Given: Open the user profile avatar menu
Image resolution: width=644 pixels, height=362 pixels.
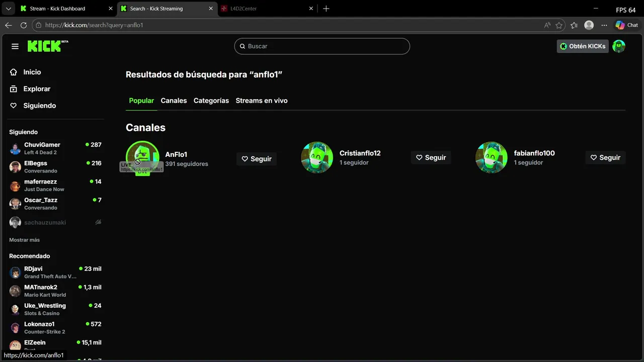Looking at the screenshot, I should pos(619,46).
